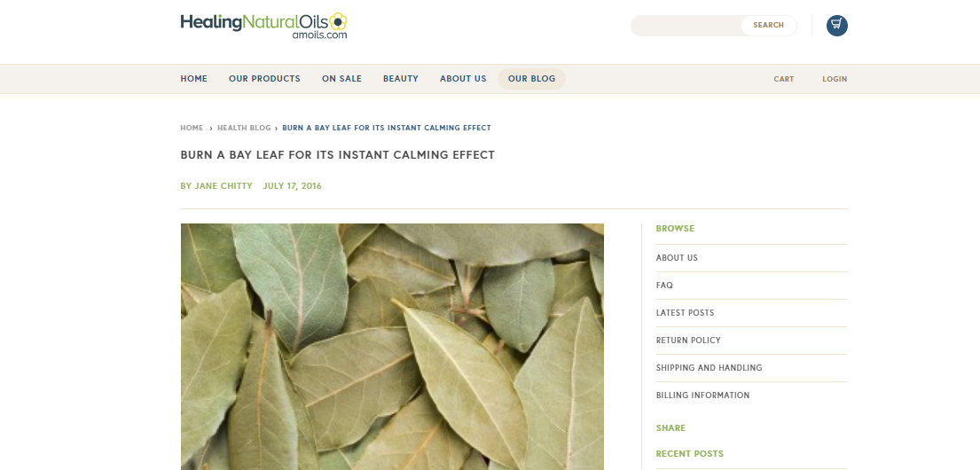This screenshot has height=470, width=980.
Task: Click the CART link
Action: pos(784,80)
